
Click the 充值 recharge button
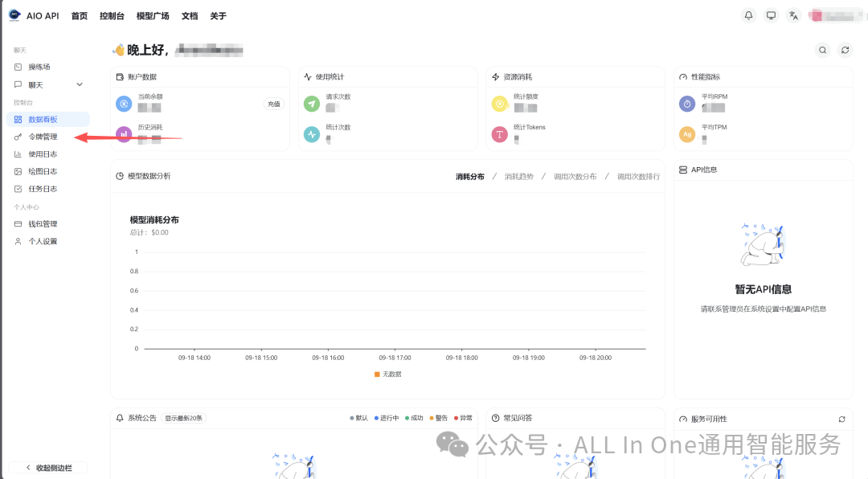click(x=273, y=104)
